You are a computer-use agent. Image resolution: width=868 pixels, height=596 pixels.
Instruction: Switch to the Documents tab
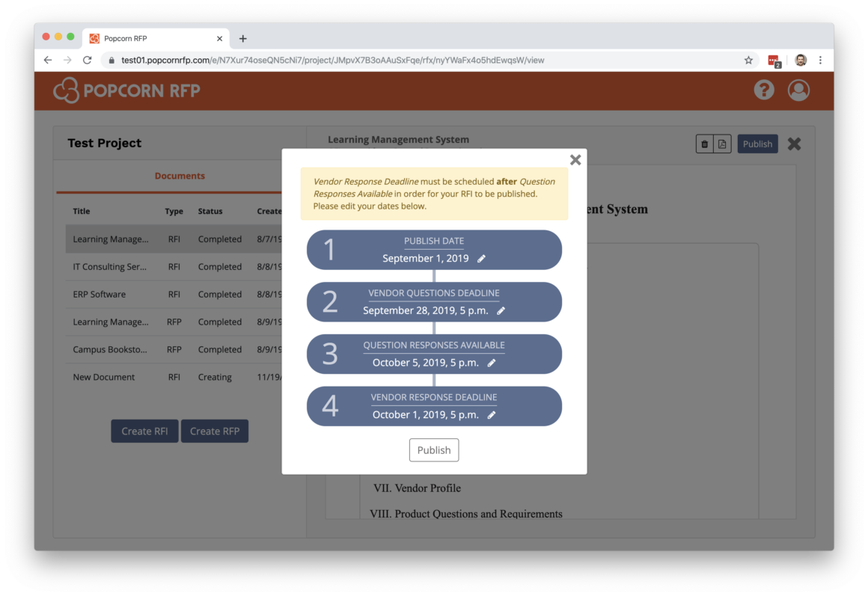[180, 176]
